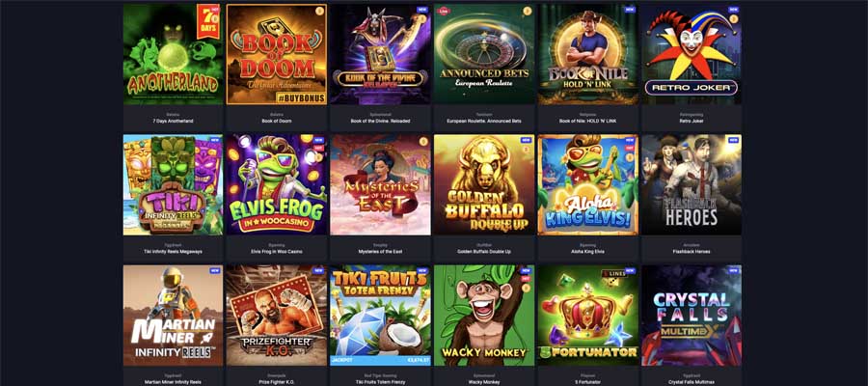The width and height of the screenshot is (868, 386).
Task: Click the Tiki Fruits jackpot amount bar
Action: [380, 361]
